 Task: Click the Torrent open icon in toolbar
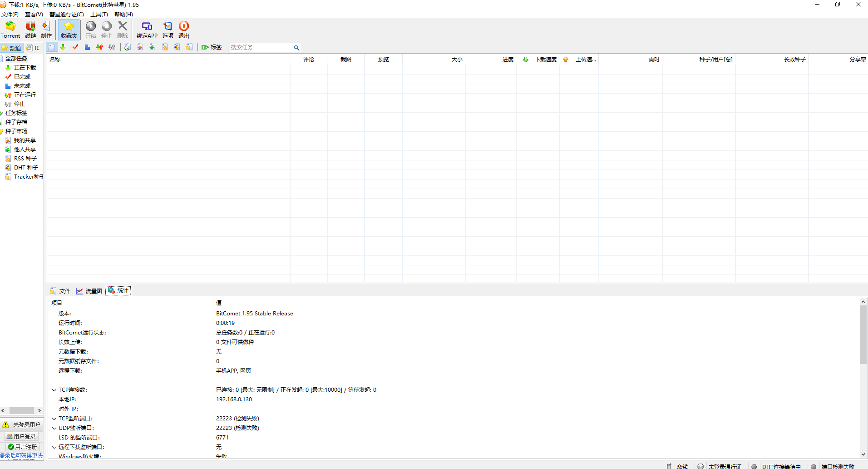click(x=10, y=30)
